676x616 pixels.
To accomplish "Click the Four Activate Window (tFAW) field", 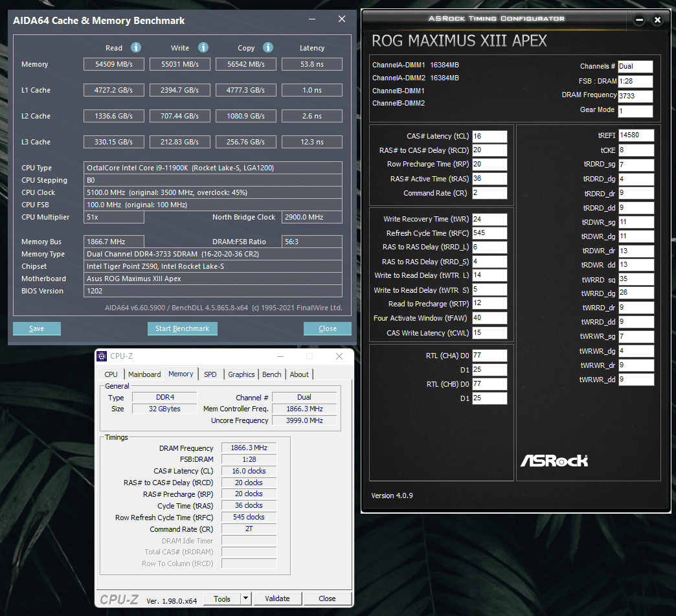I will [x=490, y=318].
